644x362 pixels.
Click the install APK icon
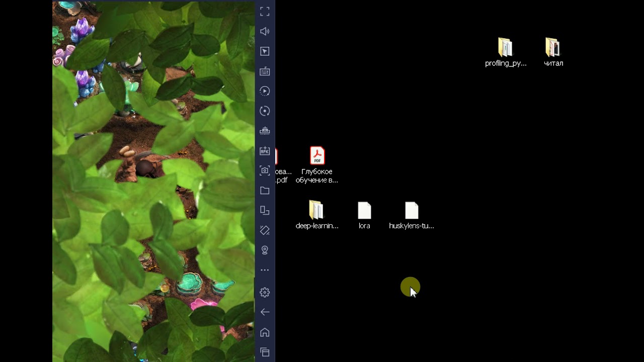[x=265, y=151]
